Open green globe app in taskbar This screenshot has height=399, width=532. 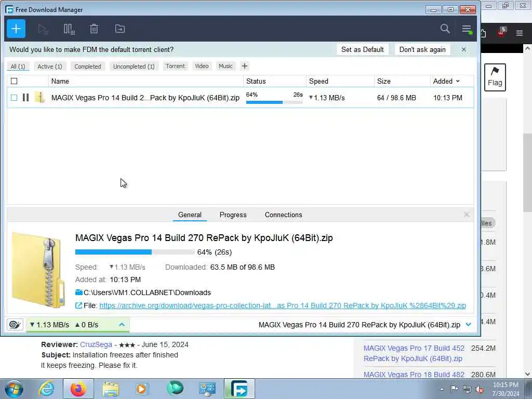[x=175, y=389]
